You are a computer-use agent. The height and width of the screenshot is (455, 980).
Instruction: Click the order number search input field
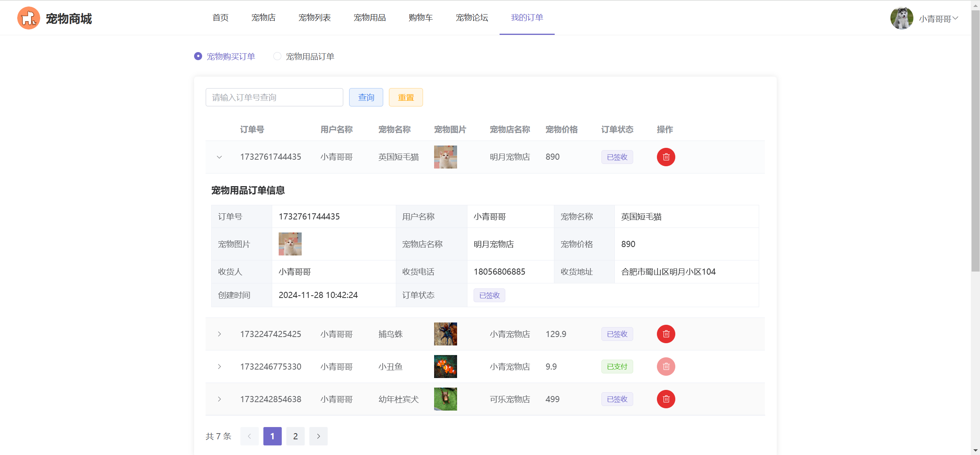(274, 97)
